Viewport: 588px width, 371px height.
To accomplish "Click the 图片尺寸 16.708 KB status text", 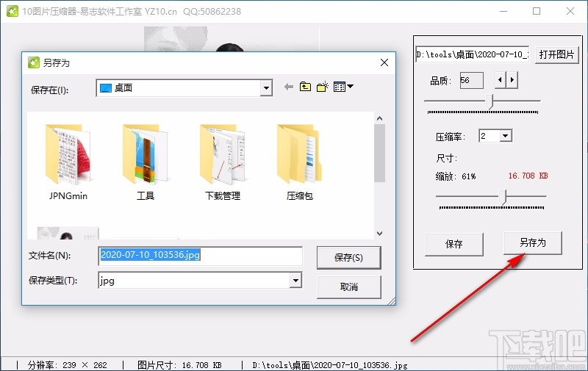I will pyautogui.click(x=179, y=365).
